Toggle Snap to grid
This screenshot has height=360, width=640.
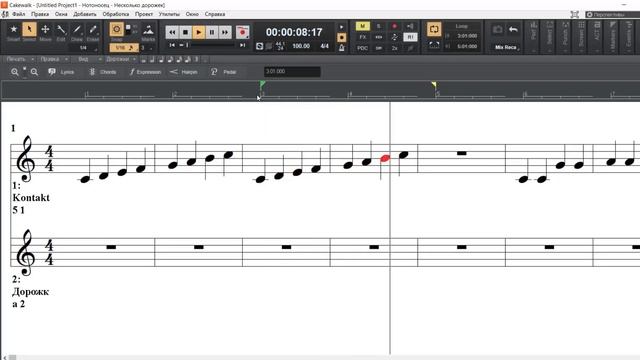[117, 29]
